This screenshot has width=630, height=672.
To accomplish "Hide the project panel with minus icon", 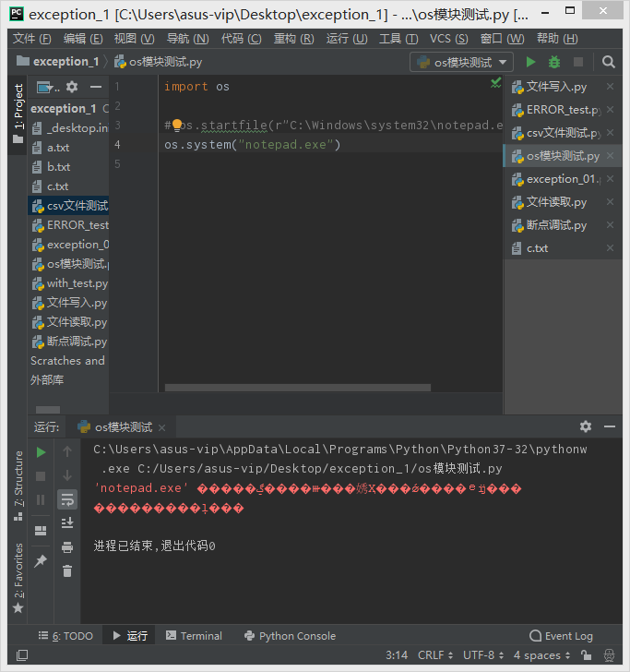I will (x=96, y=87).
